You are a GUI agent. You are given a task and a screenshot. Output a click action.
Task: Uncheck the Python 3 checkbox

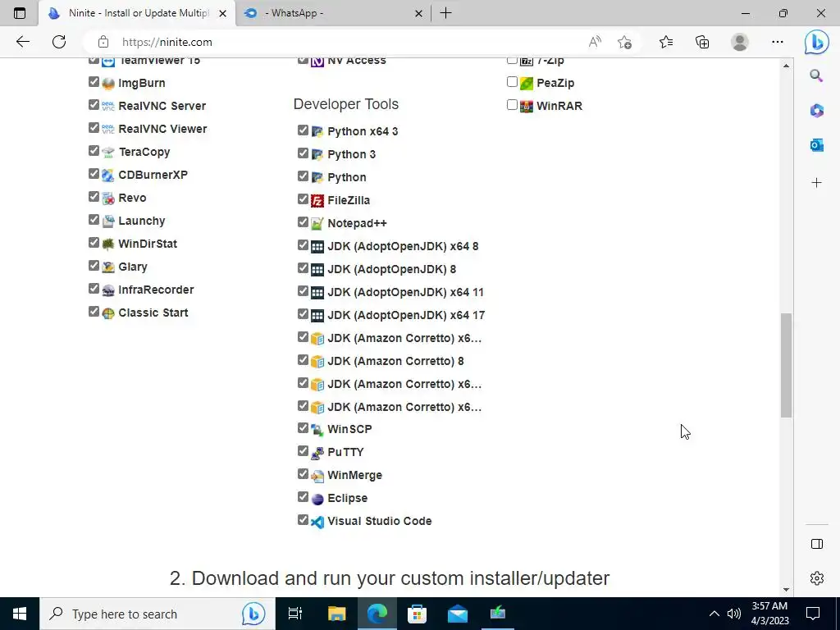(x=304, y=153)
